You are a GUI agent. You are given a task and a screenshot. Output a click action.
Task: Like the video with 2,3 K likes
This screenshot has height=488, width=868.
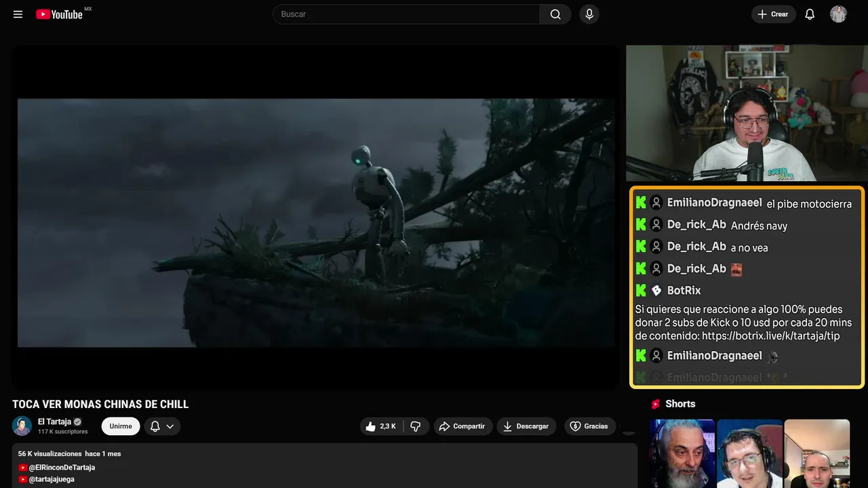coord(382,426)
